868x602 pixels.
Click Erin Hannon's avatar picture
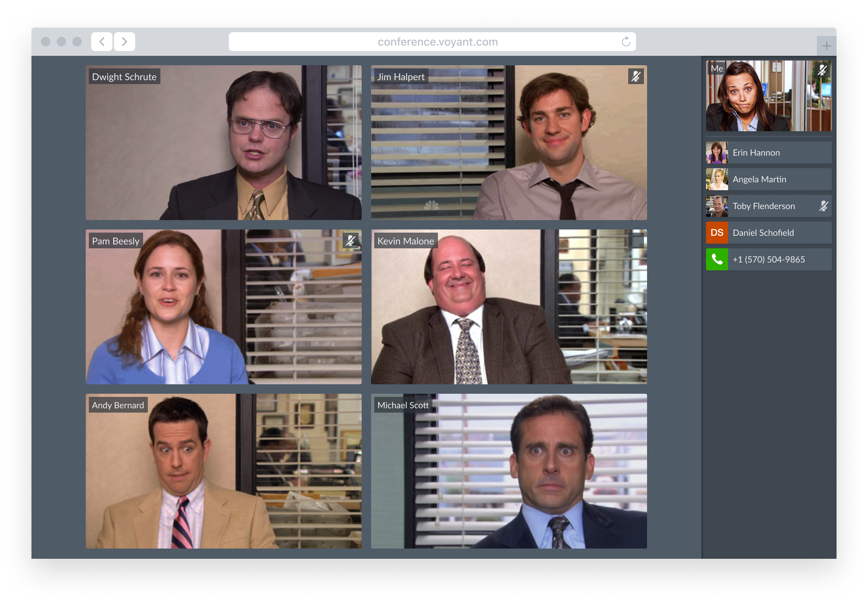click(x=717, y=152)
